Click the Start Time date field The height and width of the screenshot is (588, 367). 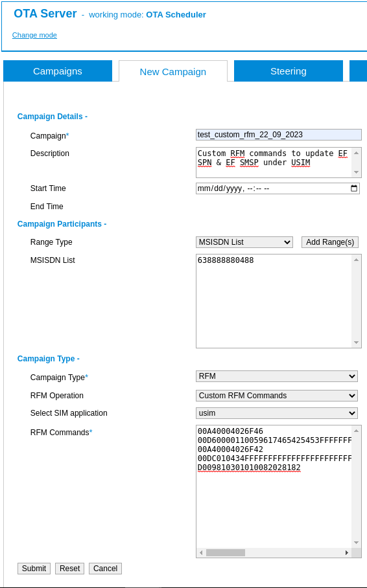(278, 188)
